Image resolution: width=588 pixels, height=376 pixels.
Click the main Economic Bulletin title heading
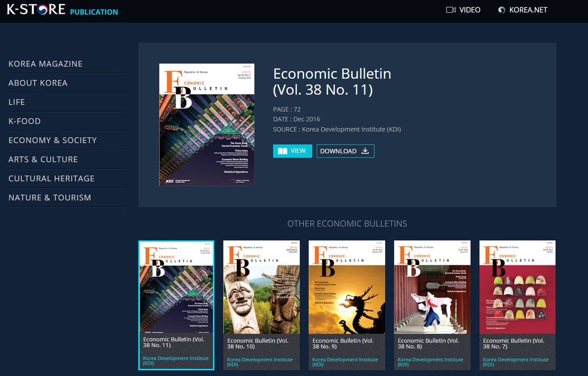[x=332, y=82]
